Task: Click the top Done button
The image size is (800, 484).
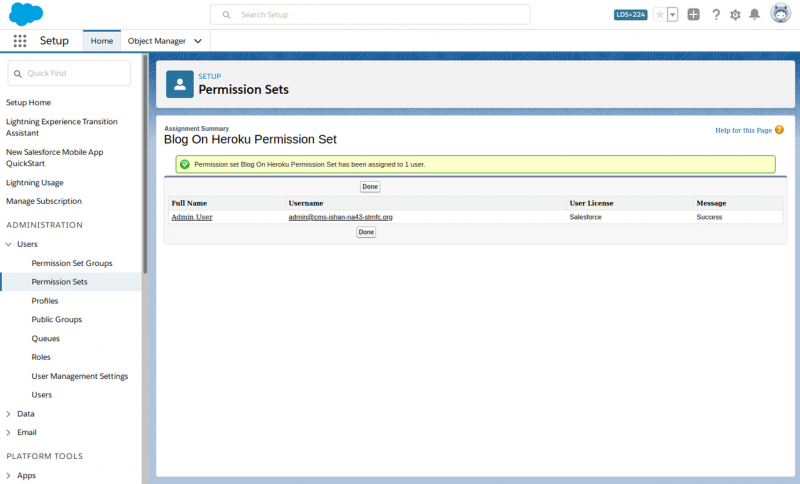Action: click(x=370, y=187)
